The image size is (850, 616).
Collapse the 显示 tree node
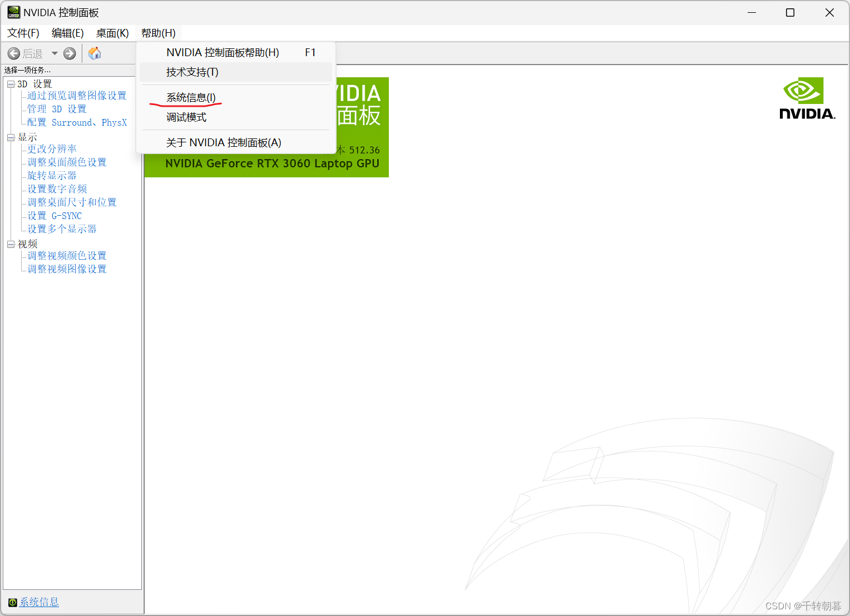(x=11, y=137)
